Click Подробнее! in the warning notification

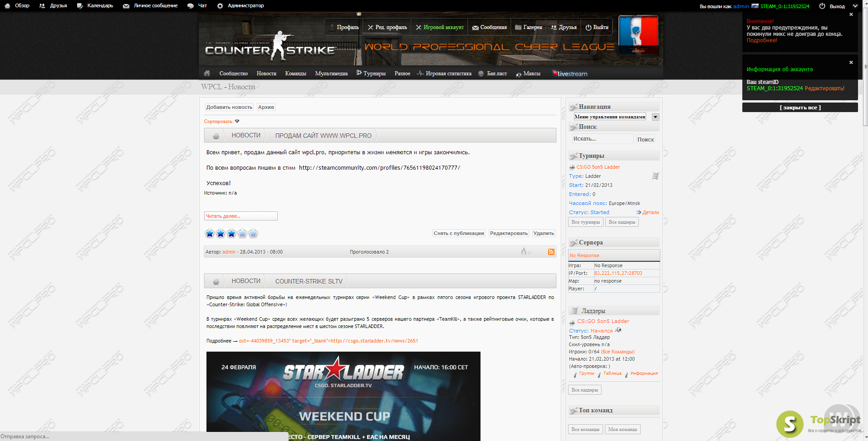tap(762, 40)
